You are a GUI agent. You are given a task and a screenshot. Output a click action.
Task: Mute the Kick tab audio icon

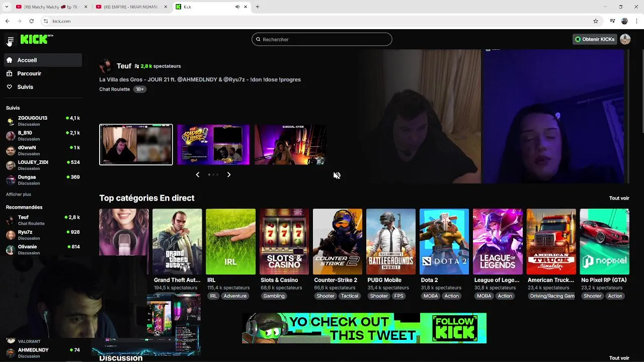(x=237, y=7)
